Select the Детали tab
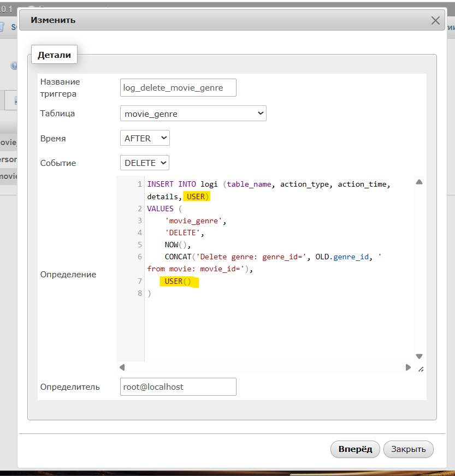Screen dimensions: 455x476 tap(55, 55)
